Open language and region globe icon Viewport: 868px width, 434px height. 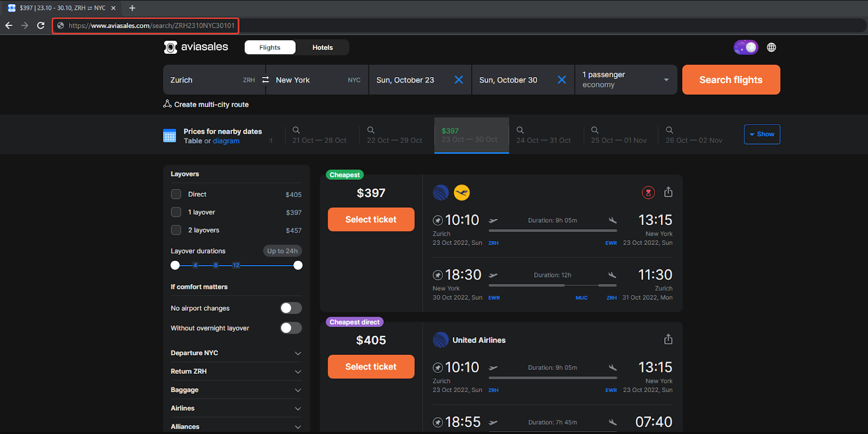pos(771,47)
